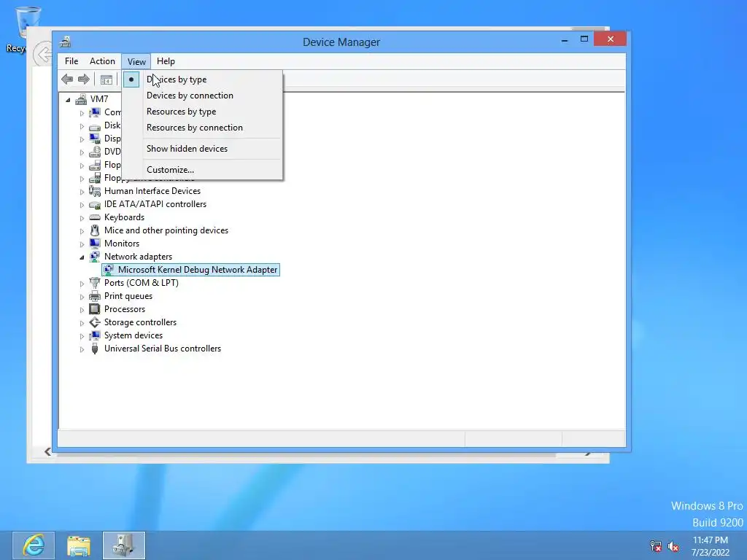Select the Processors tree label
This screenshot has width=747, height=560.
[125, 309]
